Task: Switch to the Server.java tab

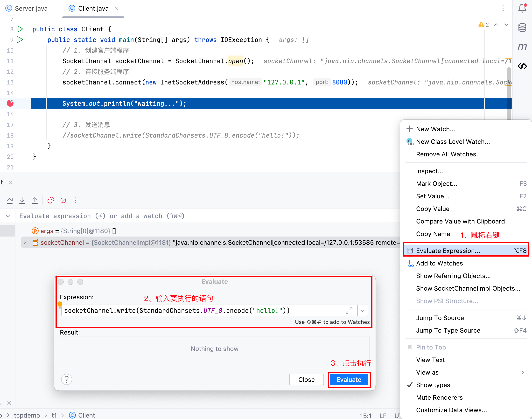Action: pyautogui.click(x=27, y=8)
